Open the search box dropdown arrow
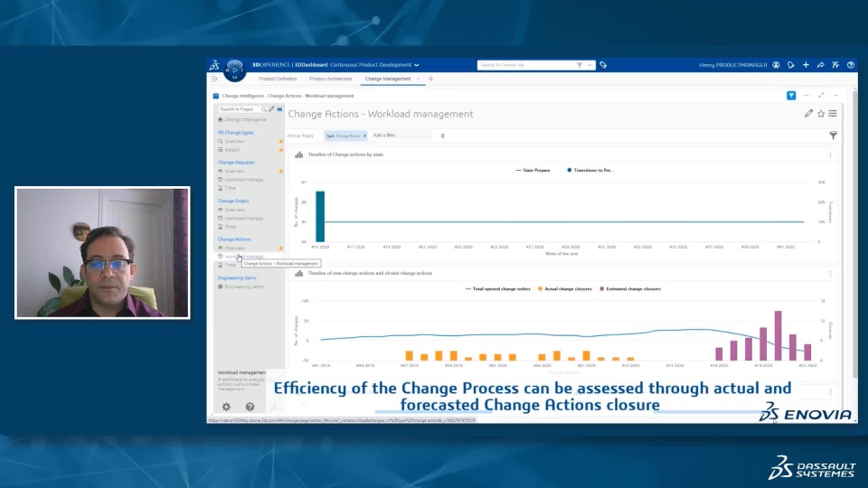The image size is (868, 488). click(590, 65)
